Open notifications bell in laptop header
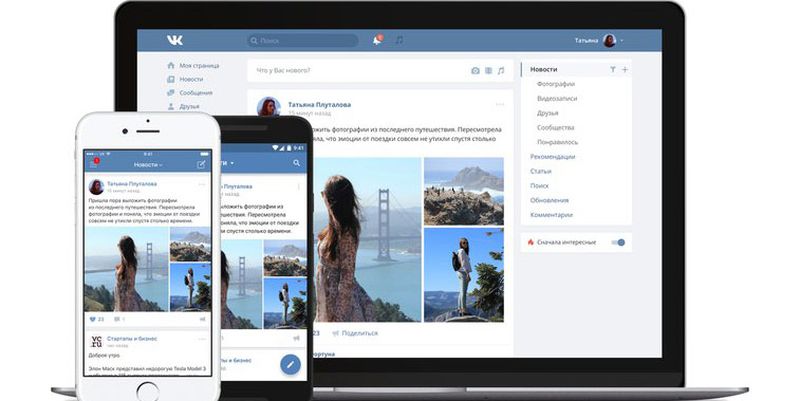Screen dimensions: 800x401 click(x=377, y=40)
